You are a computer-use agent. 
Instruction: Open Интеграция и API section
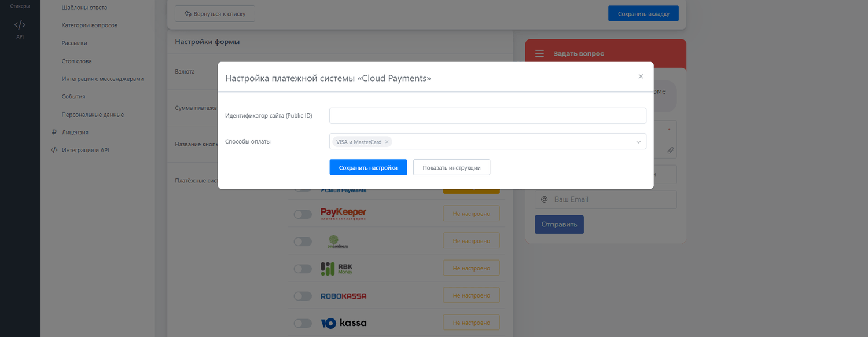coord(86,150)
